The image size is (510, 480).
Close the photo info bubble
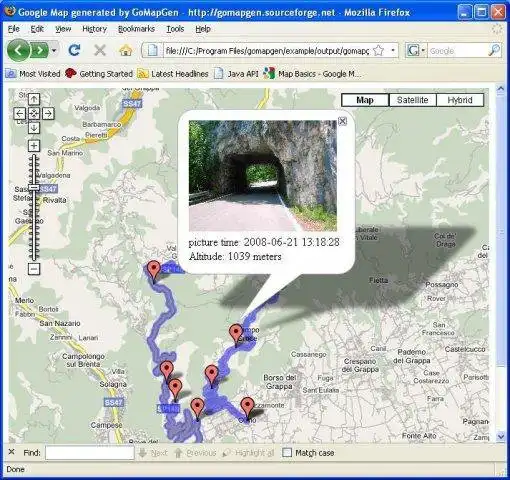coord(342,121)
